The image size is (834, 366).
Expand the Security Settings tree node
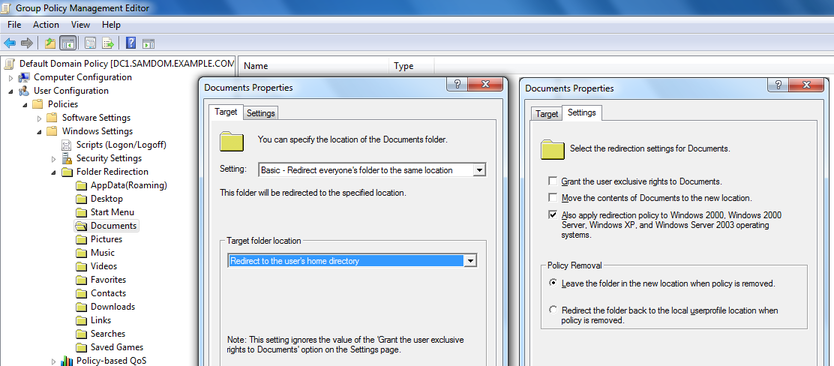[x=54, y=159]
